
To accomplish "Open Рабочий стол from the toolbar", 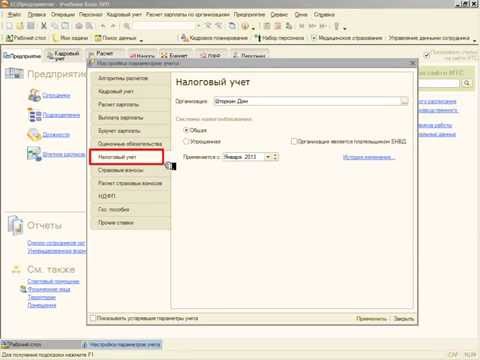I will (x=26, y=38).
